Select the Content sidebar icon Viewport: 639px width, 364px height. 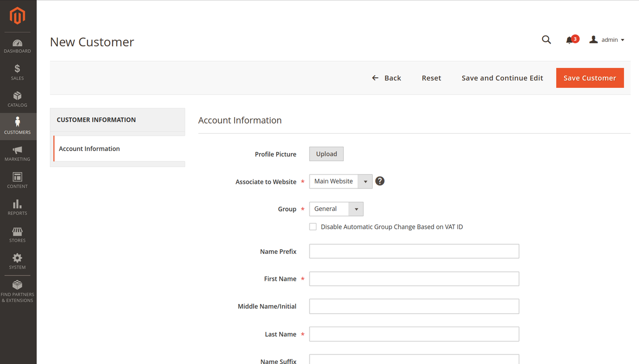point(17,180)
